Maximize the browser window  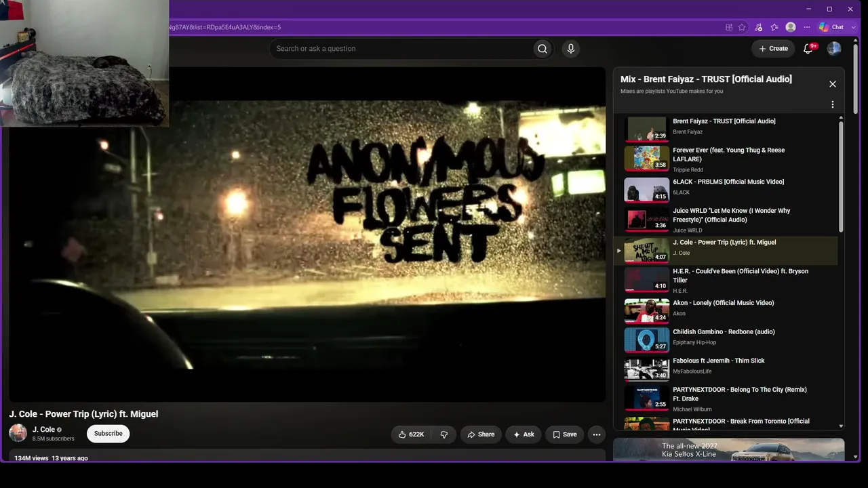[x=829, y=9]
